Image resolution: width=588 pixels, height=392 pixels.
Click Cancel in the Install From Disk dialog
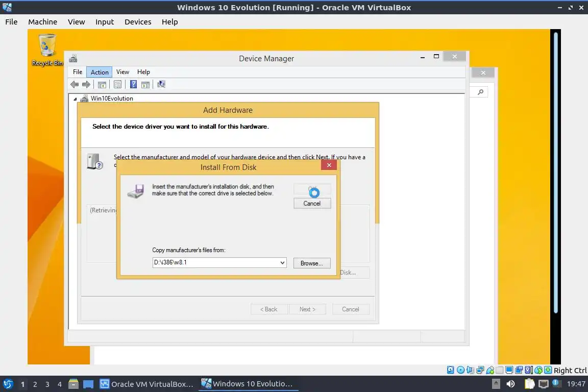pyautogui.click(x=312, y=203)
